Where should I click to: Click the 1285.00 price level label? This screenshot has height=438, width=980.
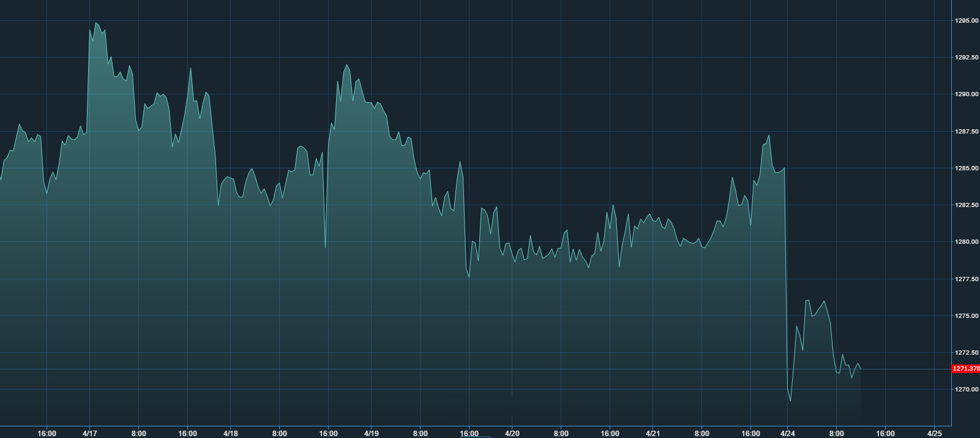point(967,168)
